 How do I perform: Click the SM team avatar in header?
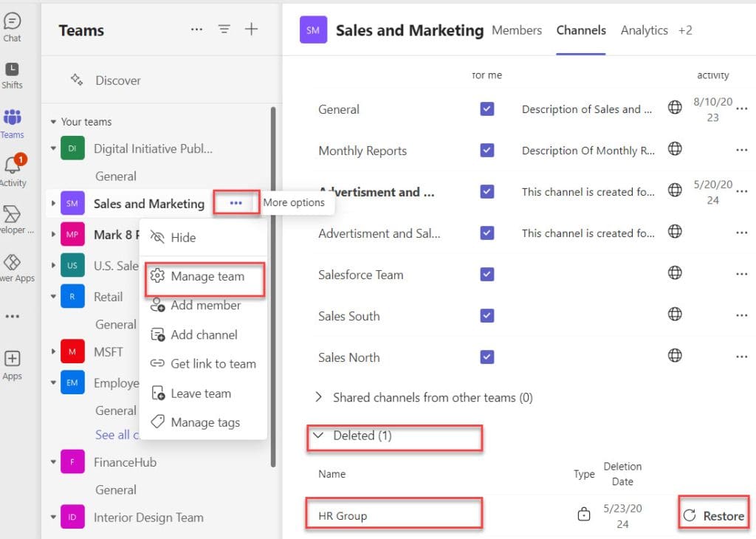(313, 30)
